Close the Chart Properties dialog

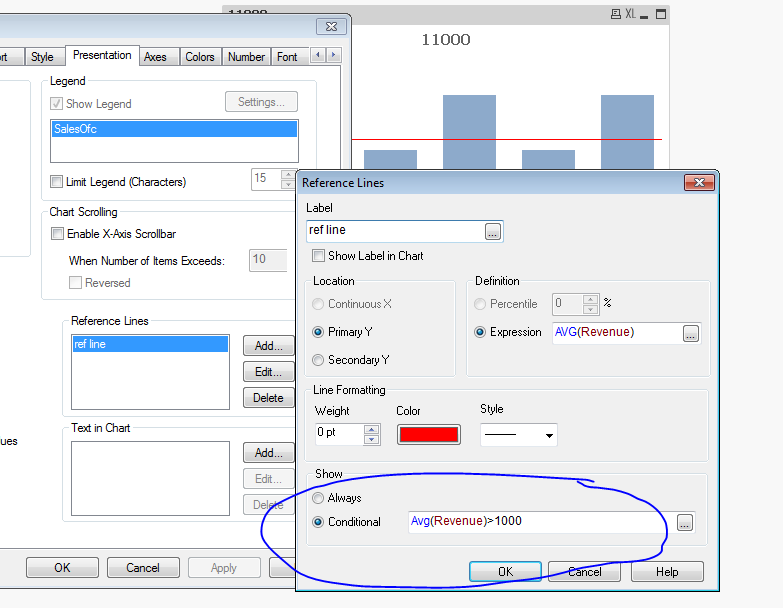331,26
